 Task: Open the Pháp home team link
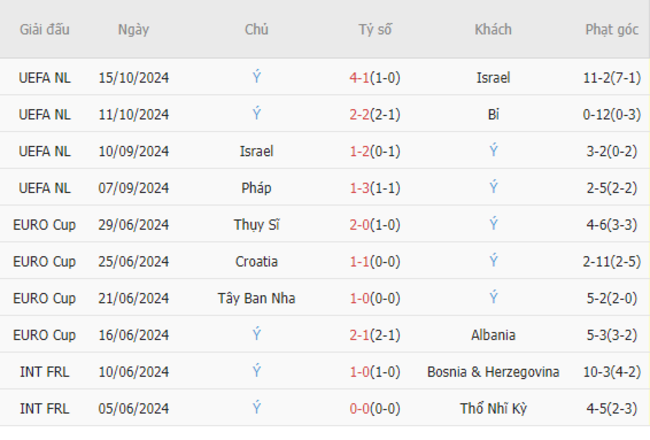tap(256, 188)
